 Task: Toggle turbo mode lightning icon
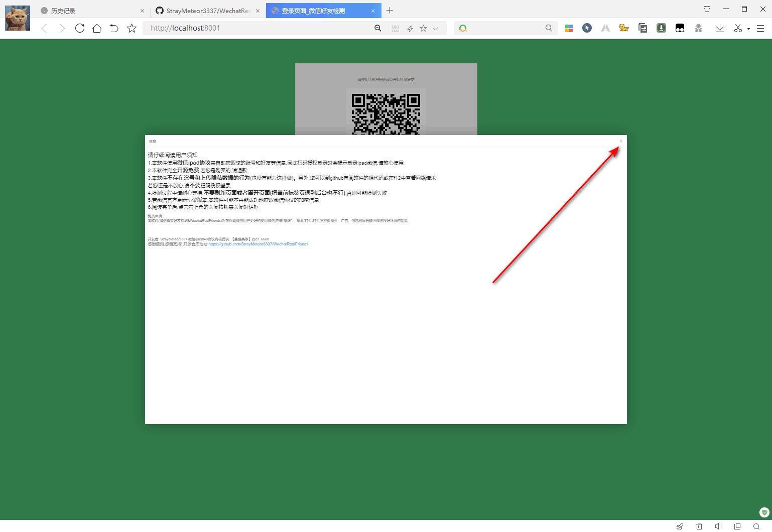[410, 28]
